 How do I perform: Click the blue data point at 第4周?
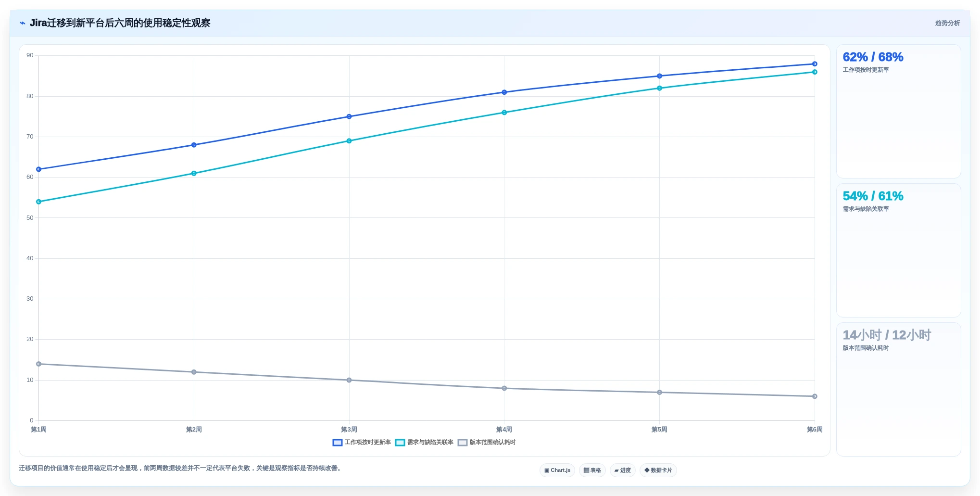click(x=504, y=92)
